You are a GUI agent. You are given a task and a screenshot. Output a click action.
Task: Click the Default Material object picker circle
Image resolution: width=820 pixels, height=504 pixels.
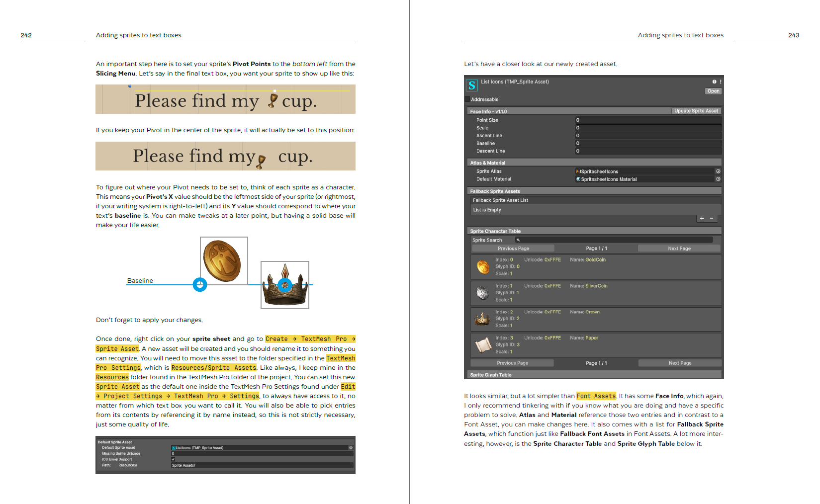click(x=718, y=179)
